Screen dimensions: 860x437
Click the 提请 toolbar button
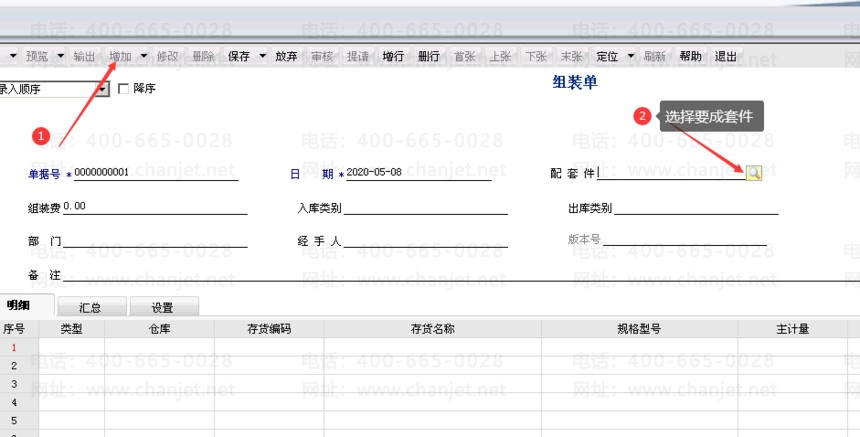click(358, 56)
